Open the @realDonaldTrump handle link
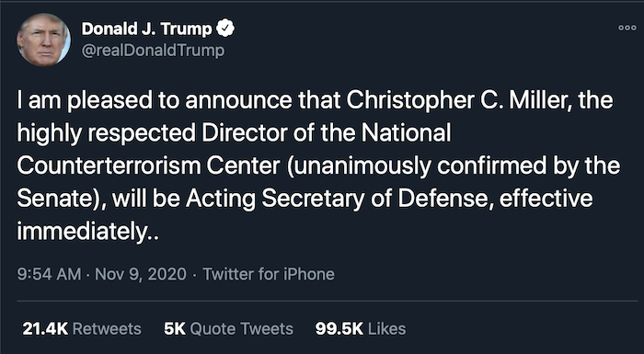 click(153, 50)
